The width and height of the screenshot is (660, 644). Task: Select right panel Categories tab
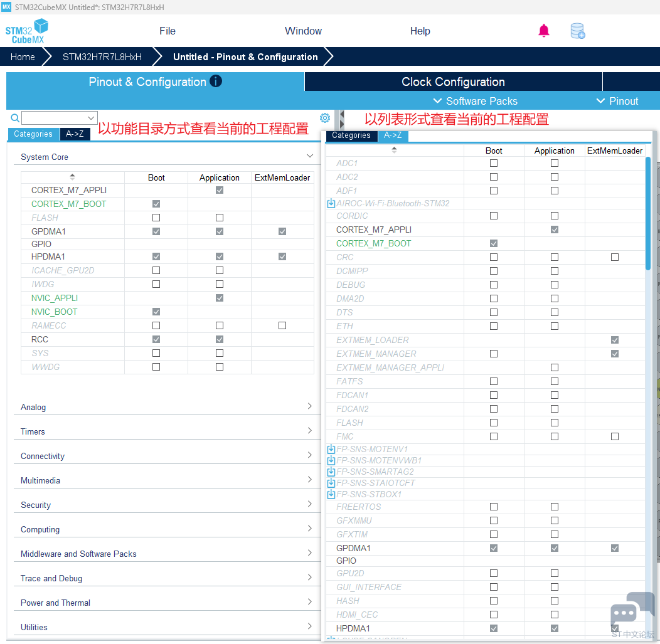351,135
